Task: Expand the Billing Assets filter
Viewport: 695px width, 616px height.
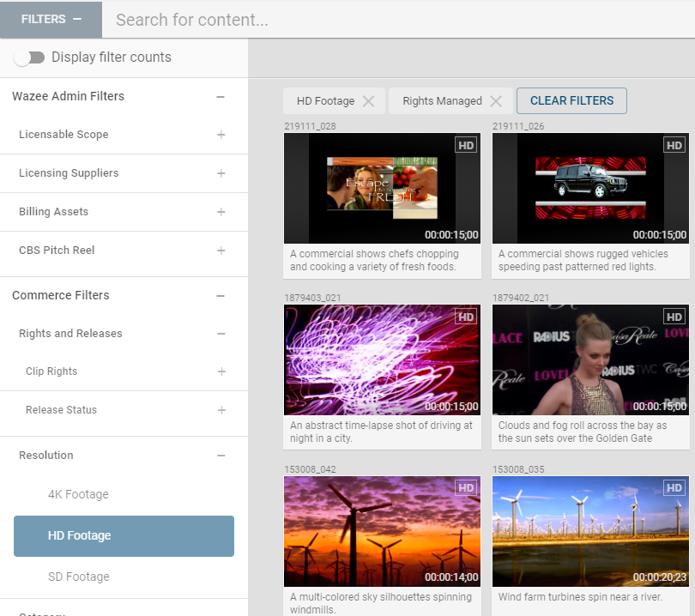Action: (221, 212)
